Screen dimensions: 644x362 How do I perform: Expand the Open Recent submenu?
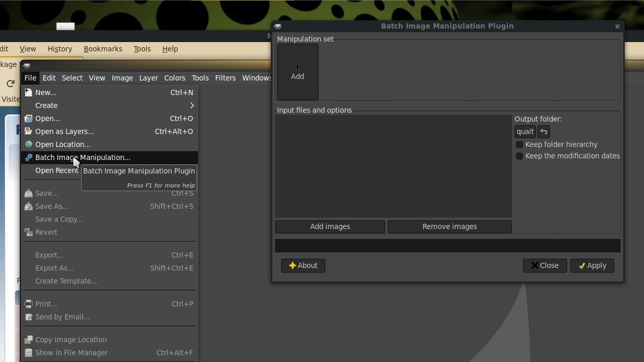tap(56, 170)
